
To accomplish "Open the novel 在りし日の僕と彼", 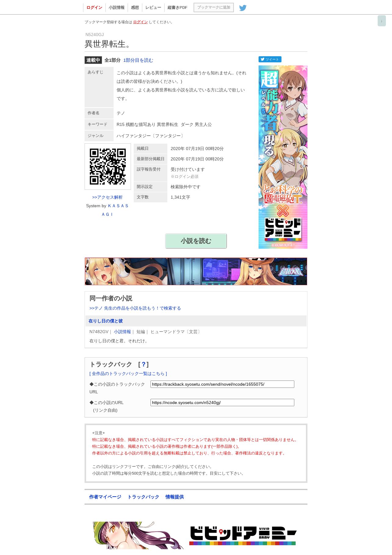I will pyautogui.click(x=106, y=321).
